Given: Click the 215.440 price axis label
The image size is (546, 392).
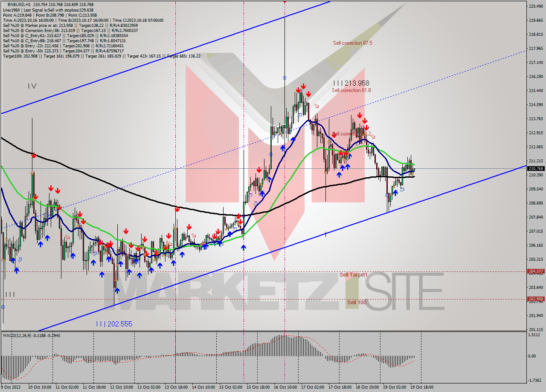Looking at the screenshot, I should coord(536,90).
